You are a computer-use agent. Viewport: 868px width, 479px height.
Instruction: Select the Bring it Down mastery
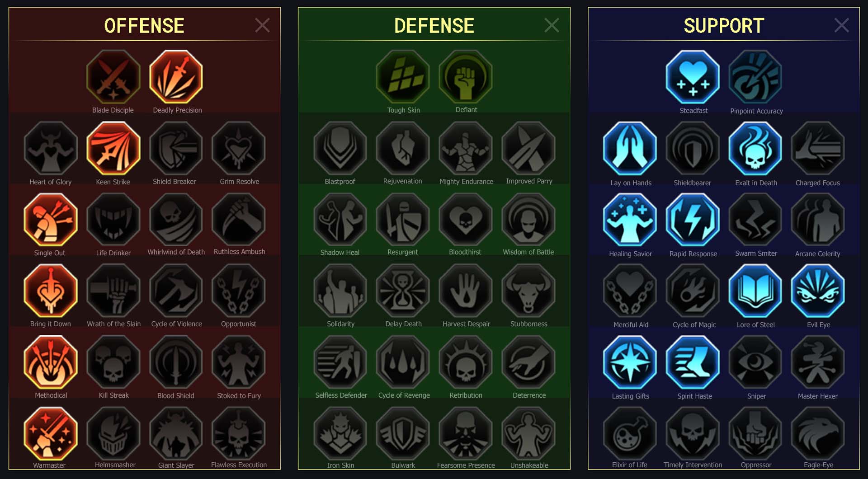pos(51,291)
